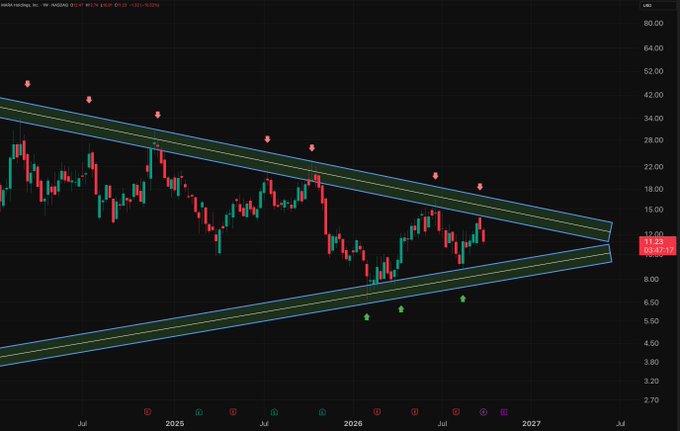Click the green marker just before the 2026 label
Screen dimensions: 680x431
click(x=322, y=411)
